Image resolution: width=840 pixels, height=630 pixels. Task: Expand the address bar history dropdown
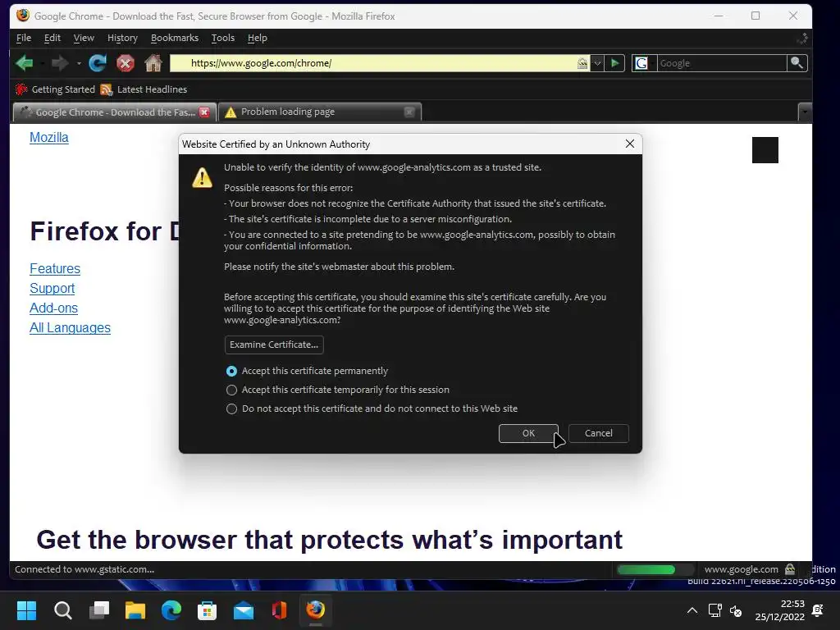tap(597, 63)
